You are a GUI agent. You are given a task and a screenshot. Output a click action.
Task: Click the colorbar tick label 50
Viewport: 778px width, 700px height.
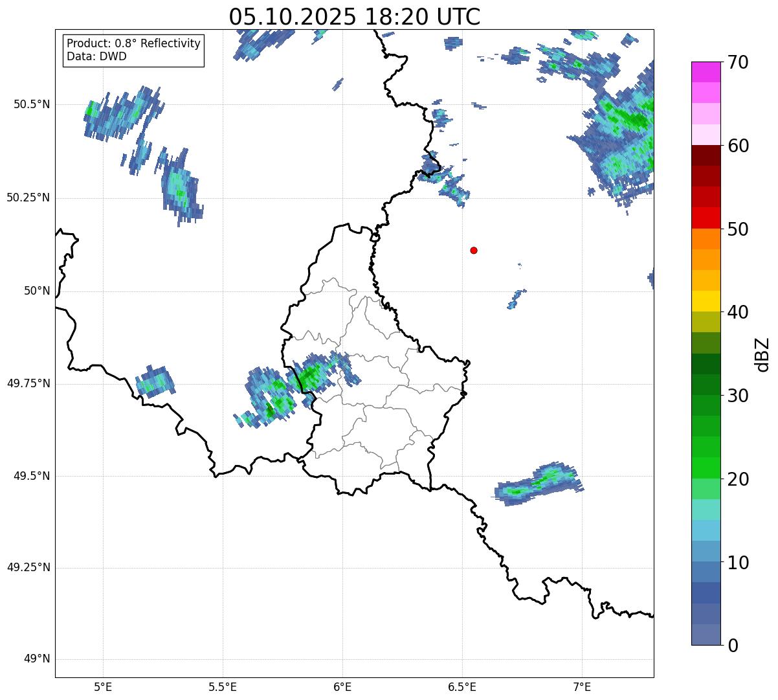pyautogui.click(x=738, y=229)
